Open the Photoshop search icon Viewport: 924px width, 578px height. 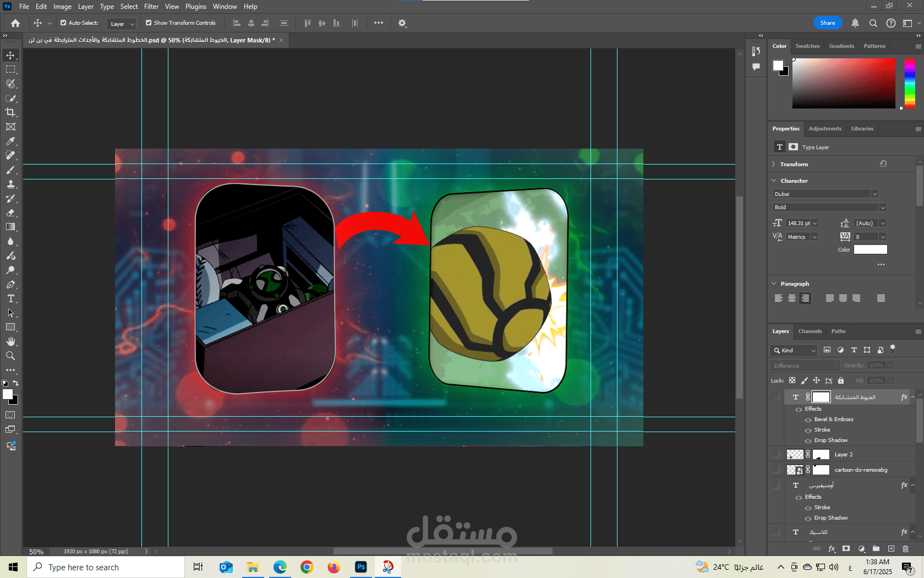873,23
